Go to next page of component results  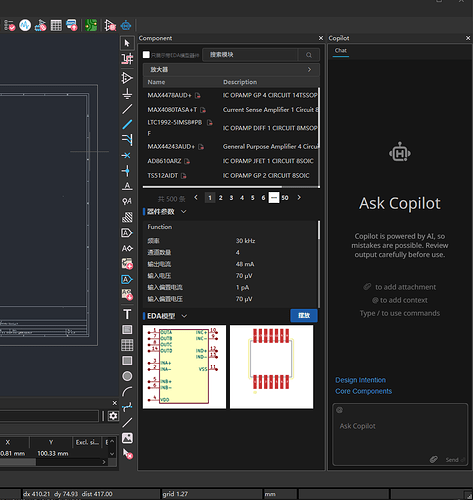pyautogui.click(x=299, y=198)
